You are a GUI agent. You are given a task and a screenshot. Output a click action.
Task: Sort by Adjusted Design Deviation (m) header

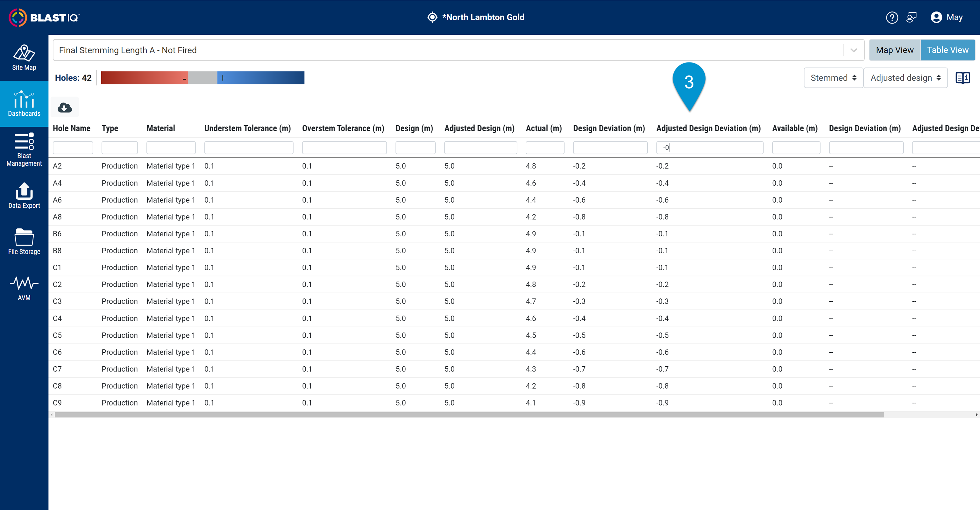708,128
